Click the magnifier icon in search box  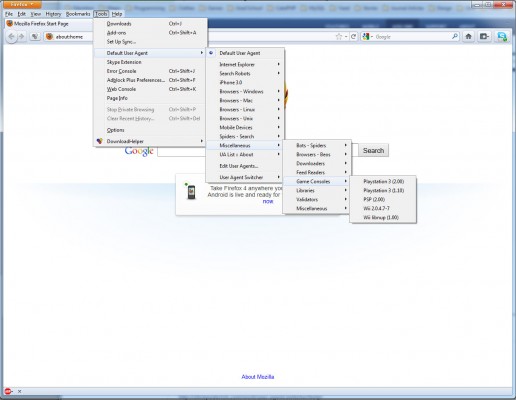pyautogui.click(x=455, y=36)
